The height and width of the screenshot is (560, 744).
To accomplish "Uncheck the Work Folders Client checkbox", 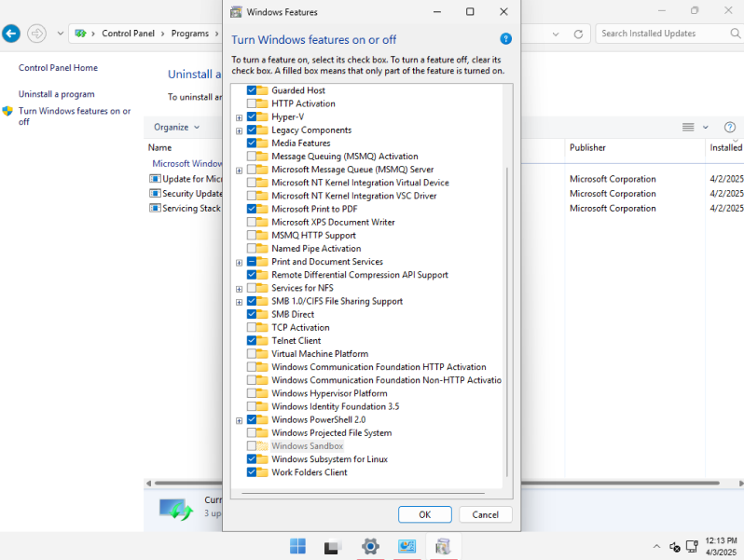I will 252,472.
